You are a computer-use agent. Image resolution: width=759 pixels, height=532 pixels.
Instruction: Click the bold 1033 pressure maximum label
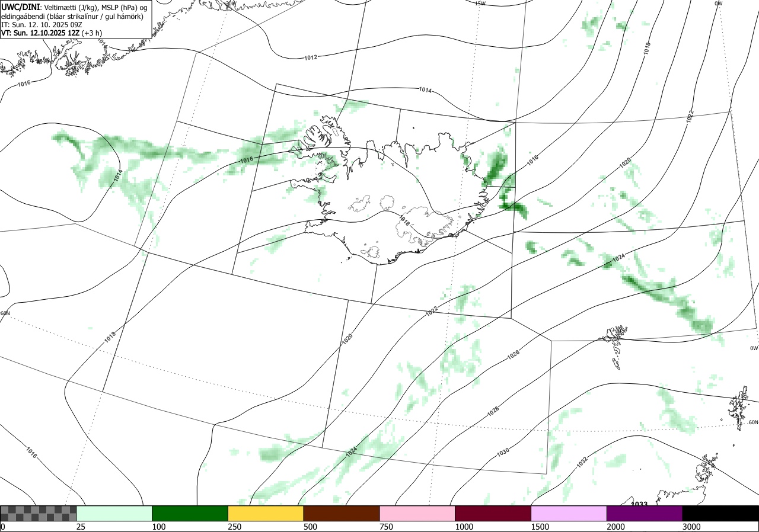(639, 504)
